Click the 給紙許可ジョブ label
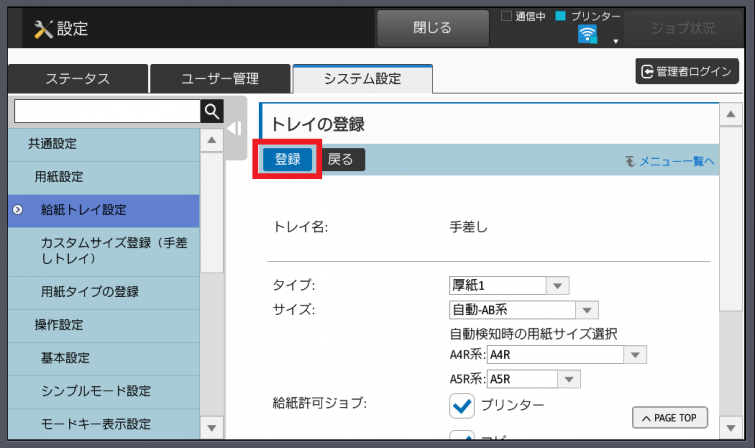Viewport: 755px width, 448px height. (x=320, y=403)
